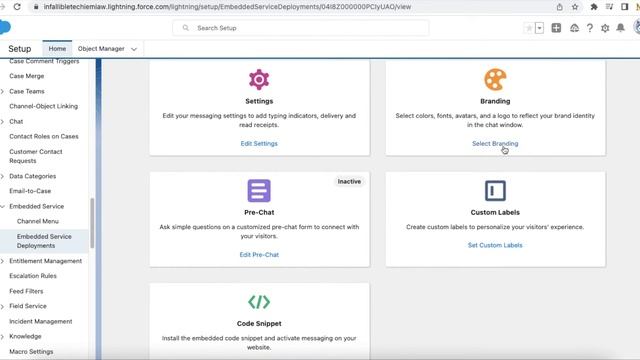Open Case Merge in the sidebar
Viewport: 640px width, 360px height.
[27, 76]
